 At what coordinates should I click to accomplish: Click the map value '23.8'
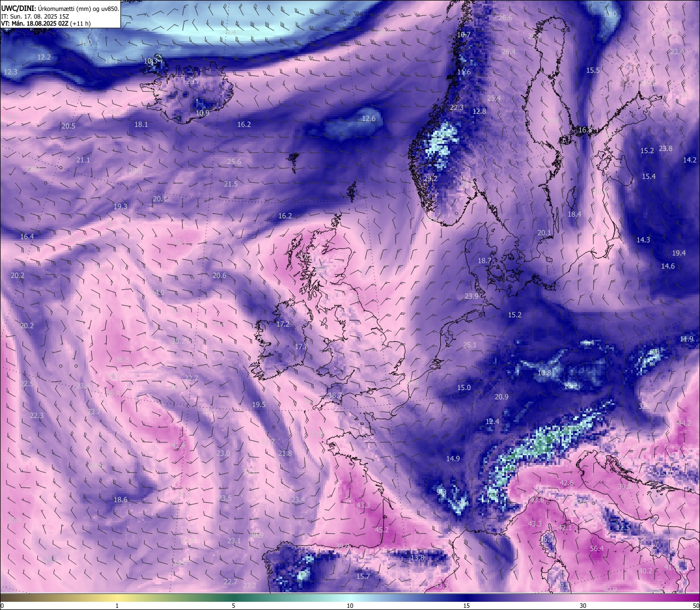click(x=666, y=149)
